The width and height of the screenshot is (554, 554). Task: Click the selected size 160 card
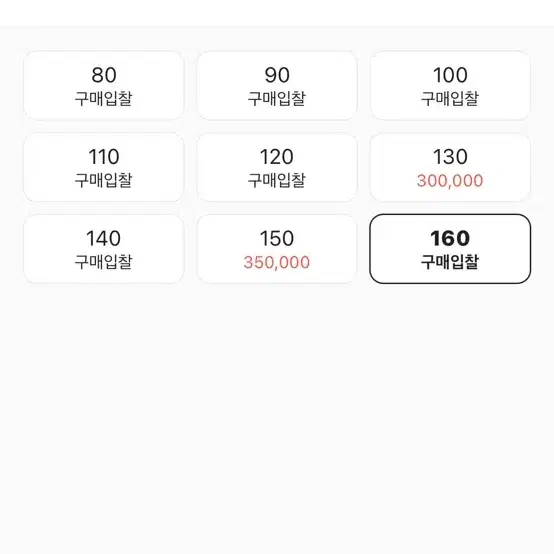click(x=450, y=249)
